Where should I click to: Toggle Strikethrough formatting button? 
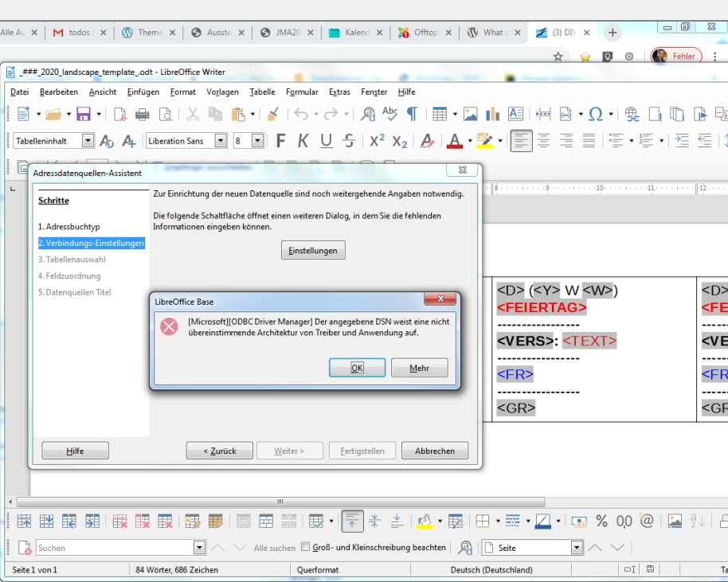349,141
